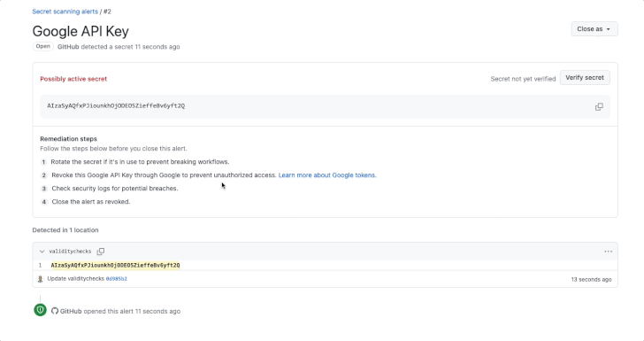Image resolution: width=644 pixels, height=341 pixels.
Task: Click the validitychecks file name
Action: coord(70,252)
